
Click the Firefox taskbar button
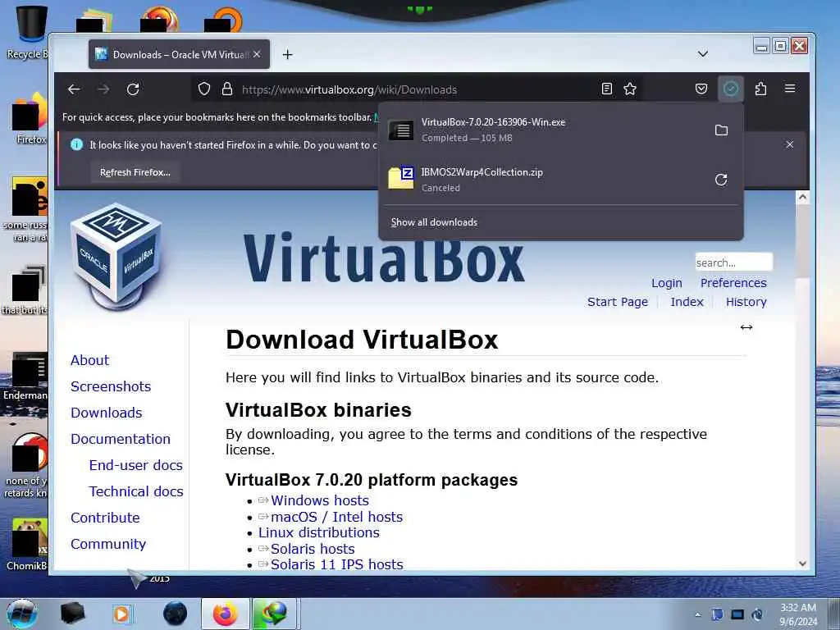pos(225,614)
